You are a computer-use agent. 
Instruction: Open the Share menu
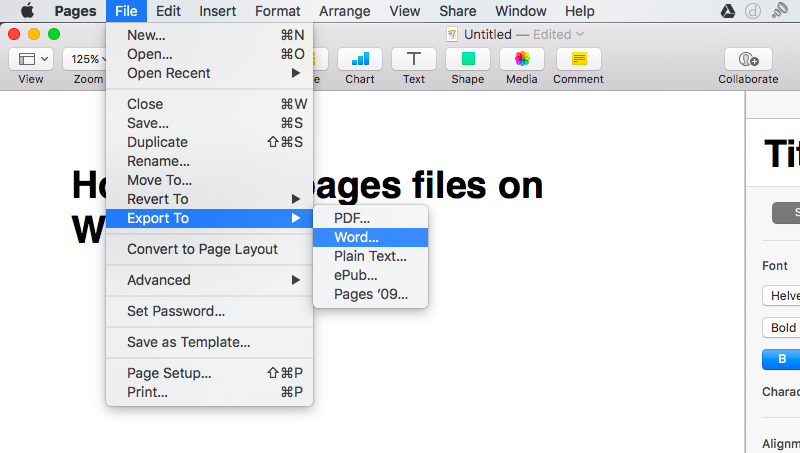point(458,11)
